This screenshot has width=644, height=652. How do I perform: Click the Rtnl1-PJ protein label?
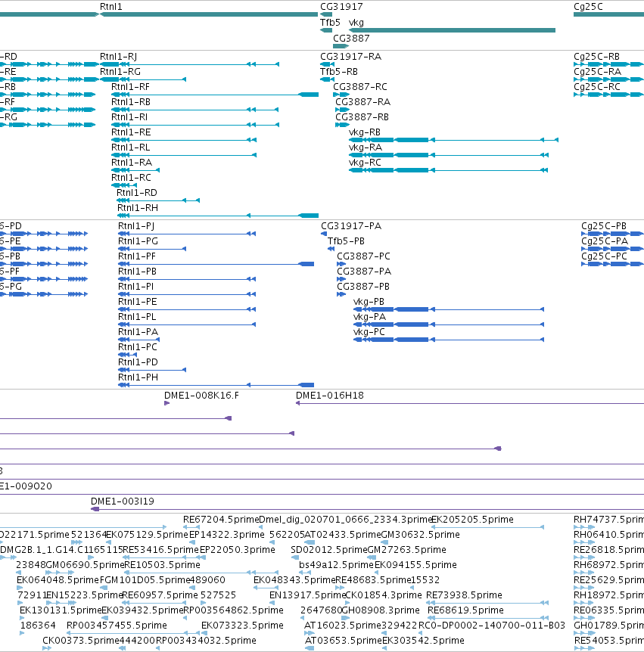pyautogui.click(x=136, y=226)
